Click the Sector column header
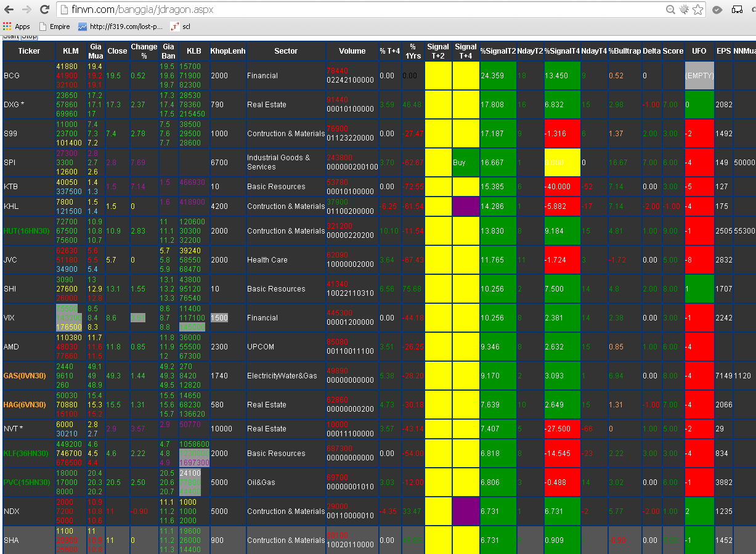 point(286,51)
